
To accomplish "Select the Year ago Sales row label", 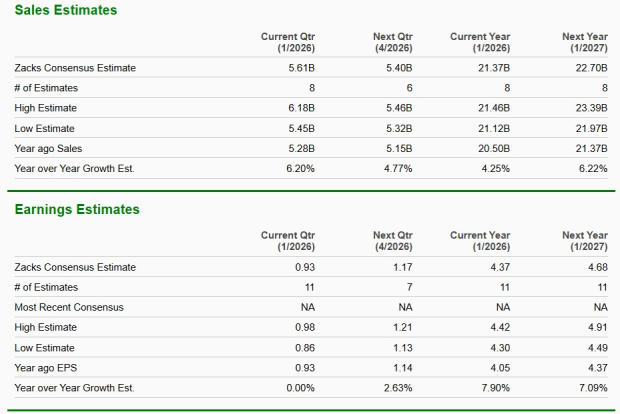I will pos(51,148).
